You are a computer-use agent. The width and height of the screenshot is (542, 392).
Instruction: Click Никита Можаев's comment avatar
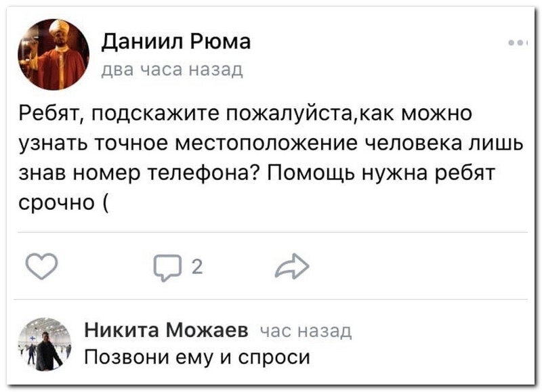click(45, 343)
